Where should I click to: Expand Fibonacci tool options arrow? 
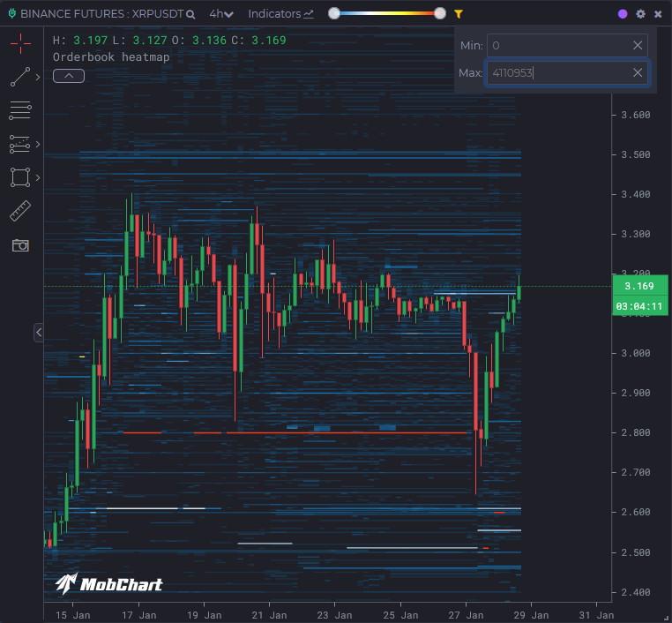(x=38, y=144)
